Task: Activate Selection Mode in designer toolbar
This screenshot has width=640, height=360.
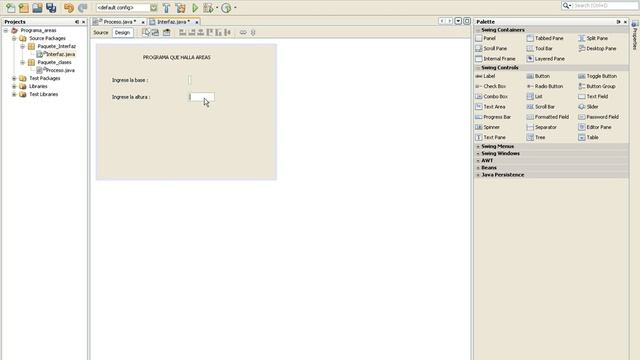Action: [146, 32]
